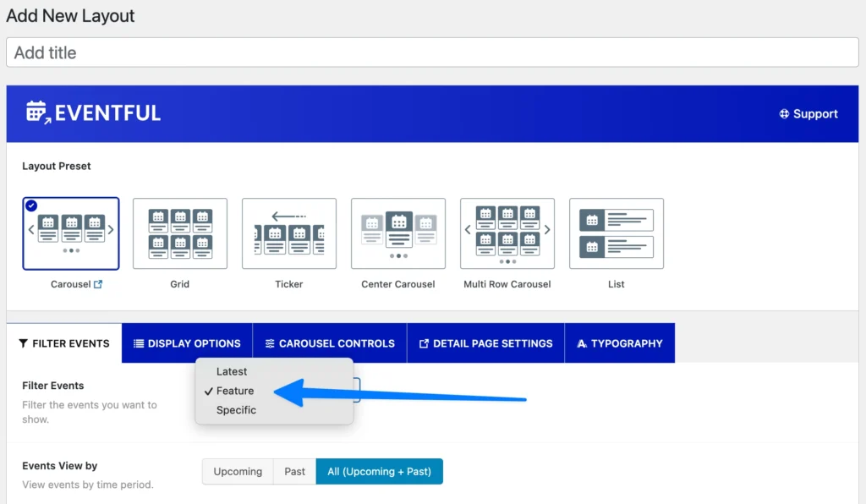Image resolution: width=866 pixels, height=504 pixels.
Task: Switch events view to Past
Action: pos(294,471)
